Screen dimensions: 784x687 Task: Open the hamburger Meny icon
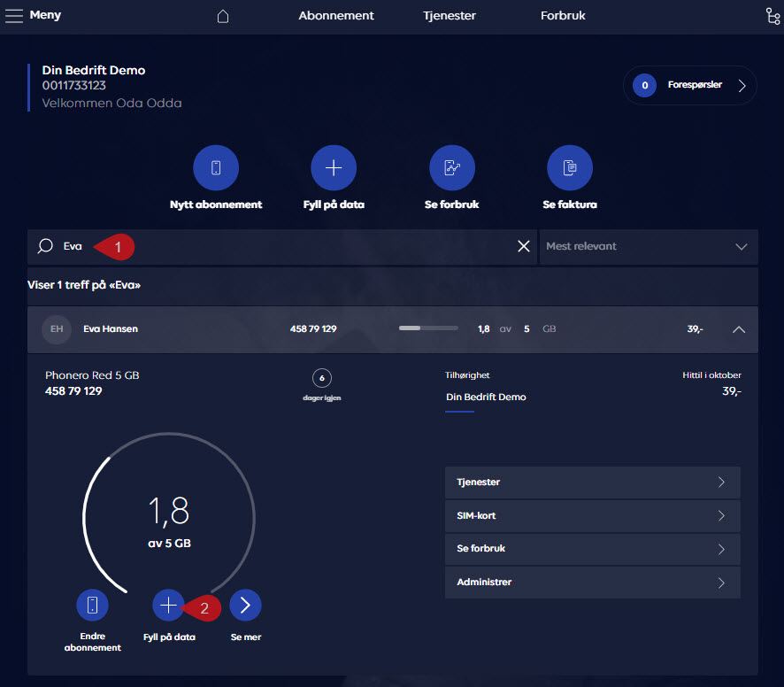point(14,16)
